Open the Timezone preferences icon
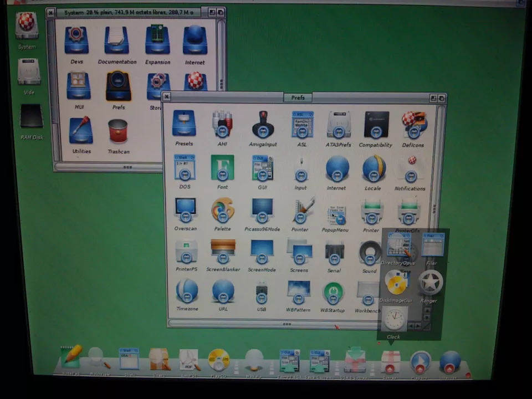This screenshot has width=532, height=399. tap(187, 291)
